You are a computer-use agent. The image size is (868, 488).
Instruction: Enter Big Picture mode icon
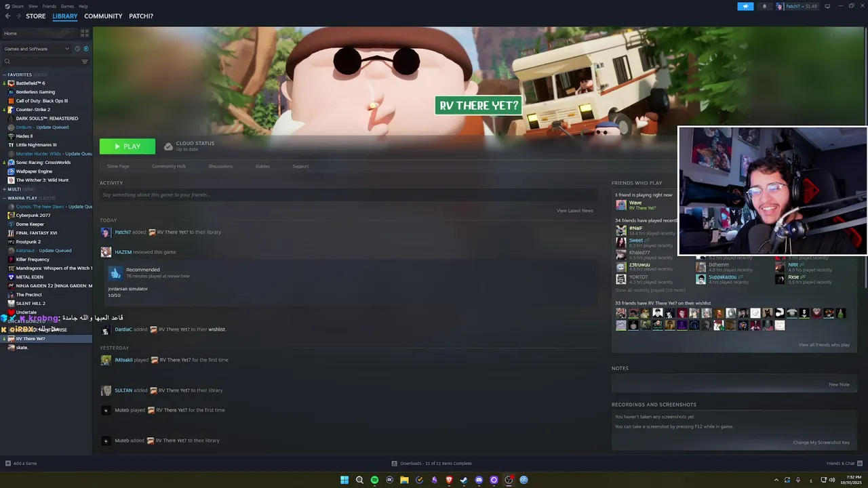coord(827,6)
